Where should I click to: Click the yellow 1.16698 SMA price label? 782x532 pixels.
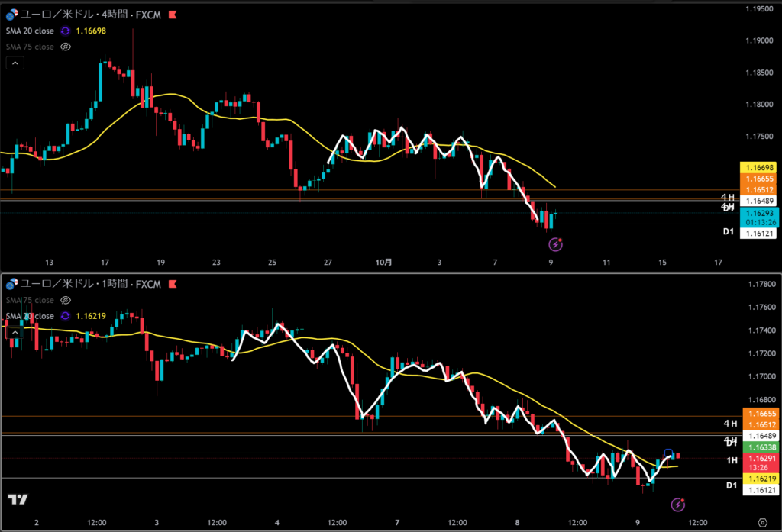(x=758, y=166)
